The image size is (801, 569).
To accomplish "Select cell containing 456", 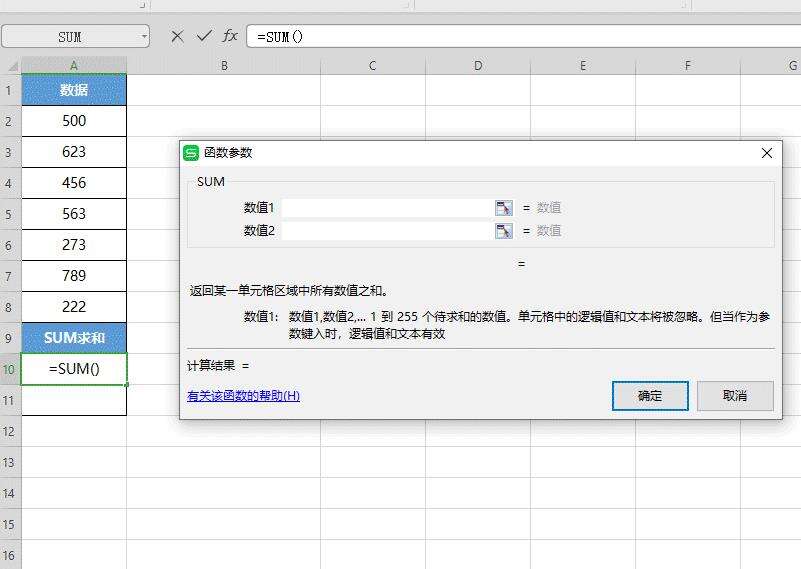I will tap(74, 183).
